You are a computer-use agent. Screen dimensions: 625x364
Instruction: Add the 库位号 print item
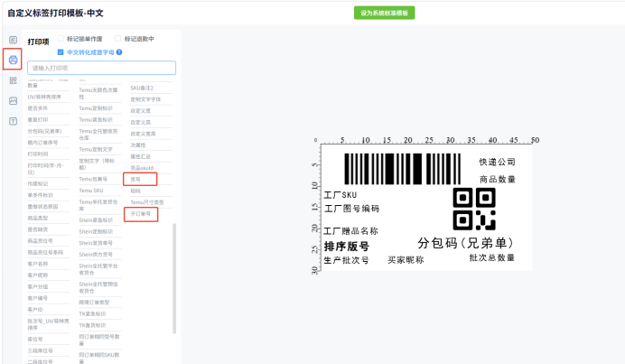34,340
